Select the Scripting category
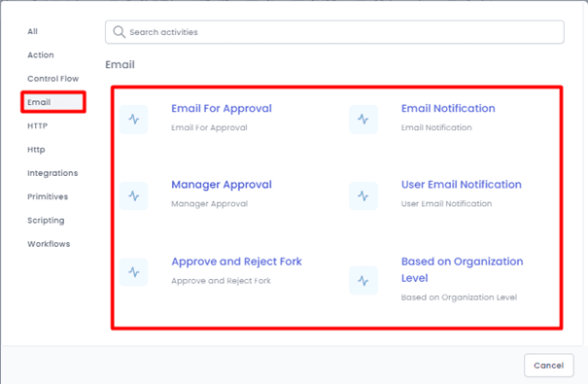This screenshot has height=384, width=588. click(x=46, y=221)
